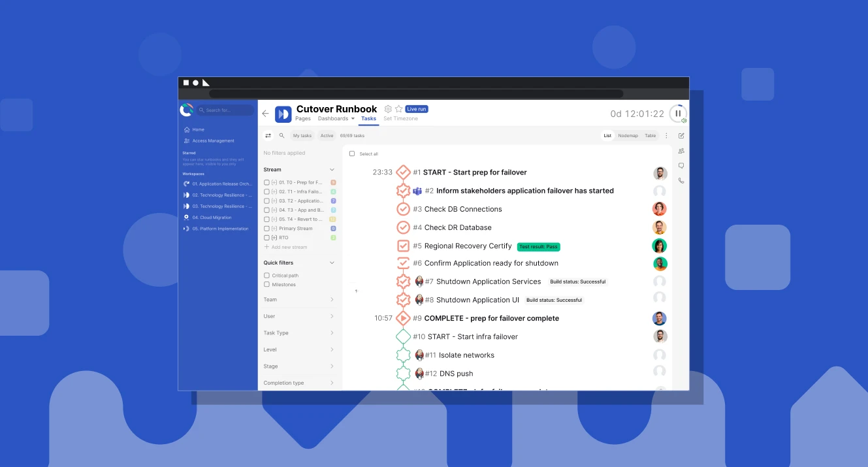
Task: Pause the runbook with pause button
Action: coord(678,114)
